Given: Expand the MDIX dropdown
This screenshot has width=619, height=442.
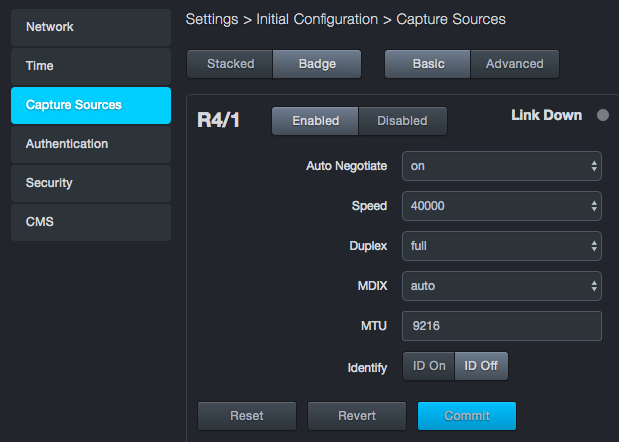Looking at the screenshot, I should [x=501, y=286].
